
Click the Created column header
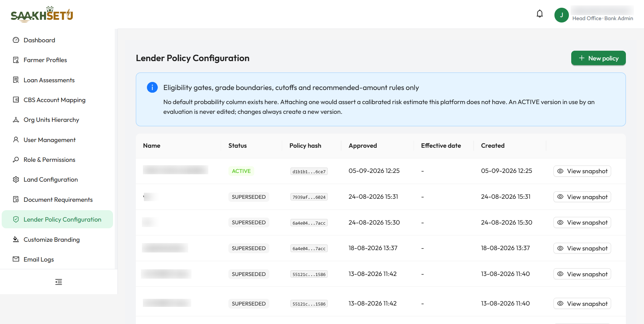click(493, 146)
